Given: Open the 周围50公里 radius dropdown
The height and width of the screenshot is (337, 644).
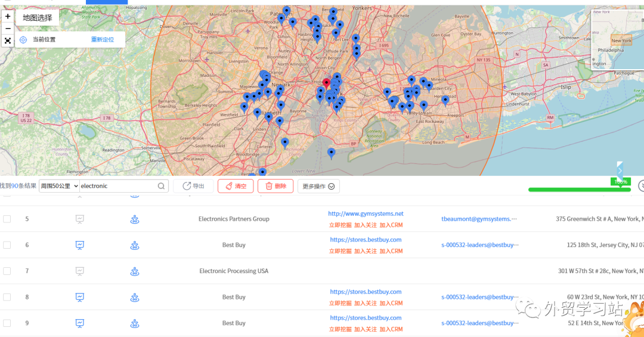Looking at the screenshot, I should [x=59, y=186].
